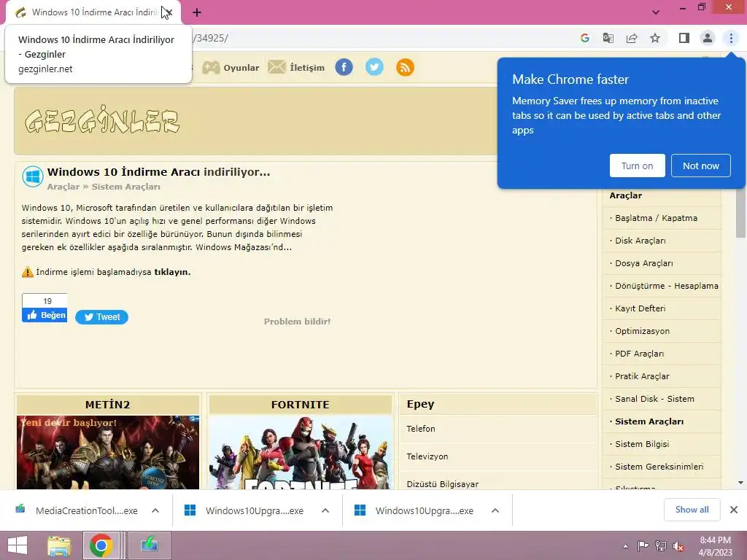The width and height of the screenshot is (747, 560).
Task: Click the Windows logo icon beside the title
Action: 33,176
